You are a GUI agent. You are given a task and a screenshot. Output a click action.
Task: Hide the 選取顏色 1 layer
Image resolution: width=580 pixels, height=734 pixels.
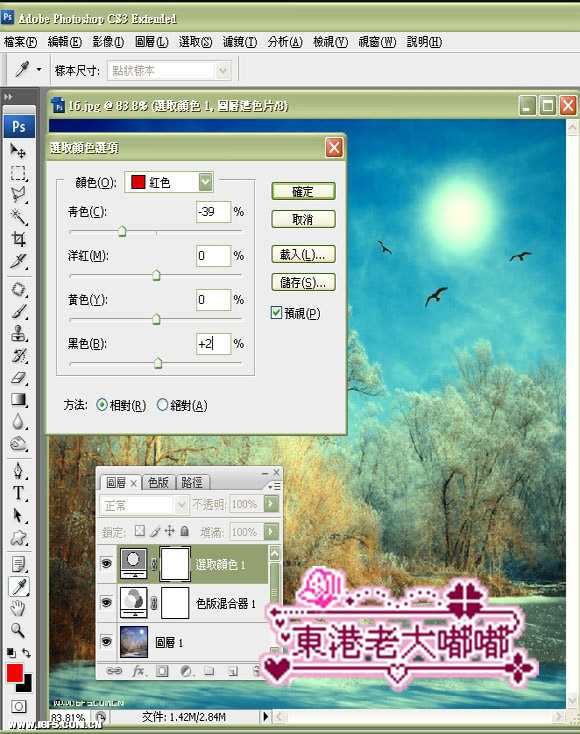coord(107,564)
